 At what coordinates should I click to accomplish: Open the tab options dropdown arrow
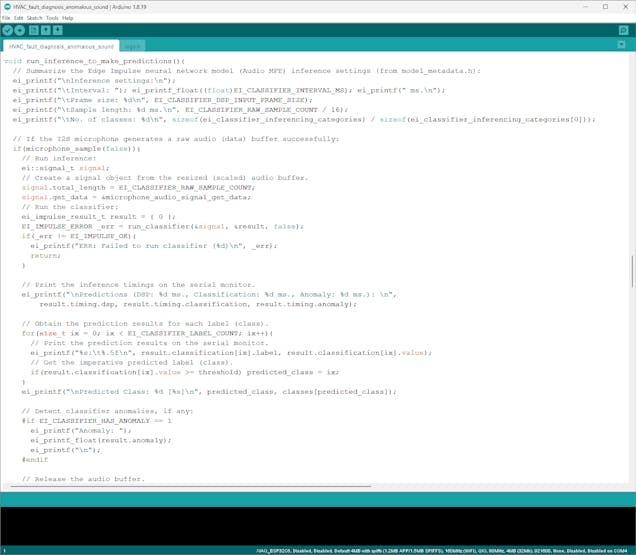coord(621,45)
